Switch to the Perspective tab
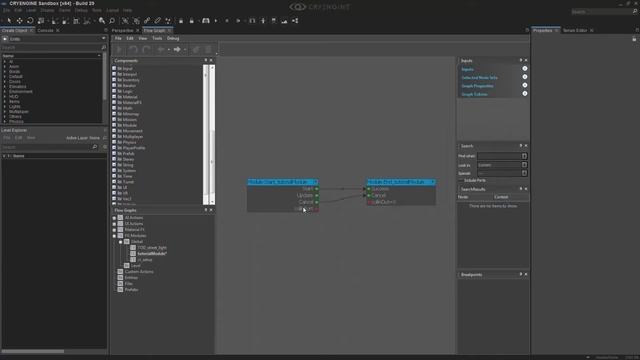The height and width of the screenshot is (360, 640). tap(122, 30)
